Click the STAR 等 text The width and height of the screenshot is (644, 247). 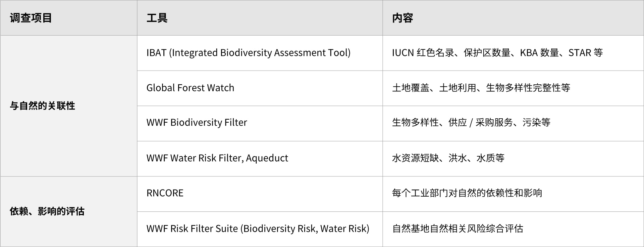(x=585, y=53)
